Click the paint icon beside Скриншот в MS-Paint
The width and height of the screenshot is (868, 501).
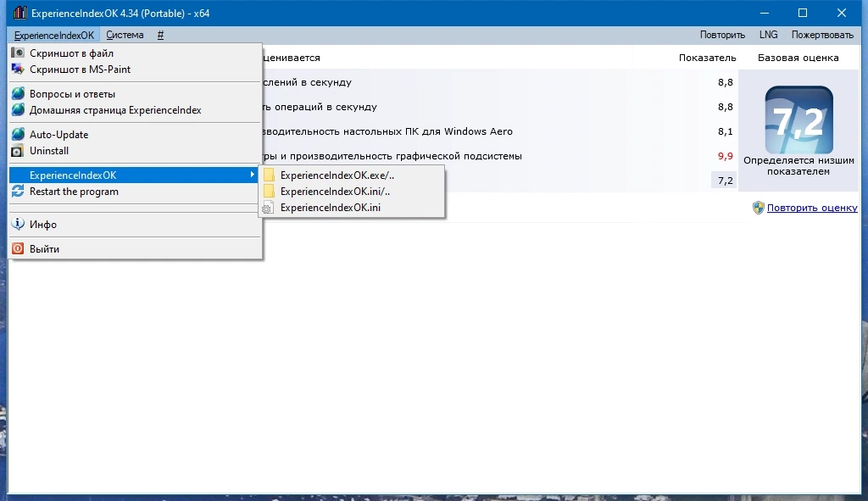[18, 70]
